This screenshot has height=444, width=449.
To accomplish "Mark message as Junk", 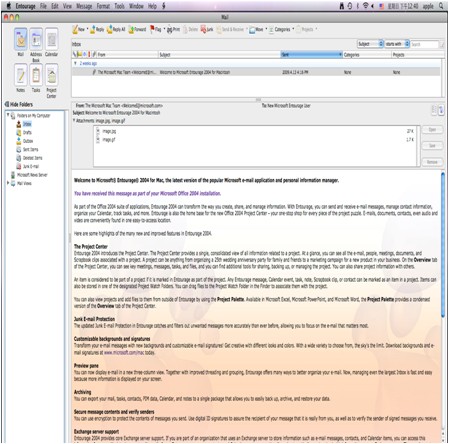I will tap(207, 29).
